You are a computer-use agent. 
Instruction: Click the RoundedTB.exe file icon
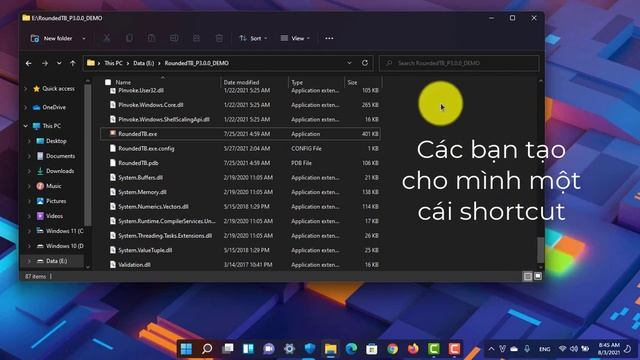coord(113,134)
